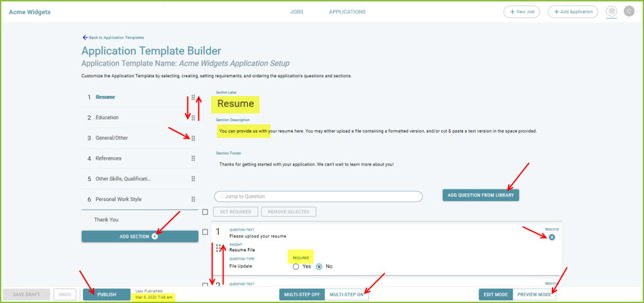Viewport: 644px width, 303px height.
Task: Click ADD QUESTION FROM LIBRARY
Action: pyautogui.click(x=480, y=195)
